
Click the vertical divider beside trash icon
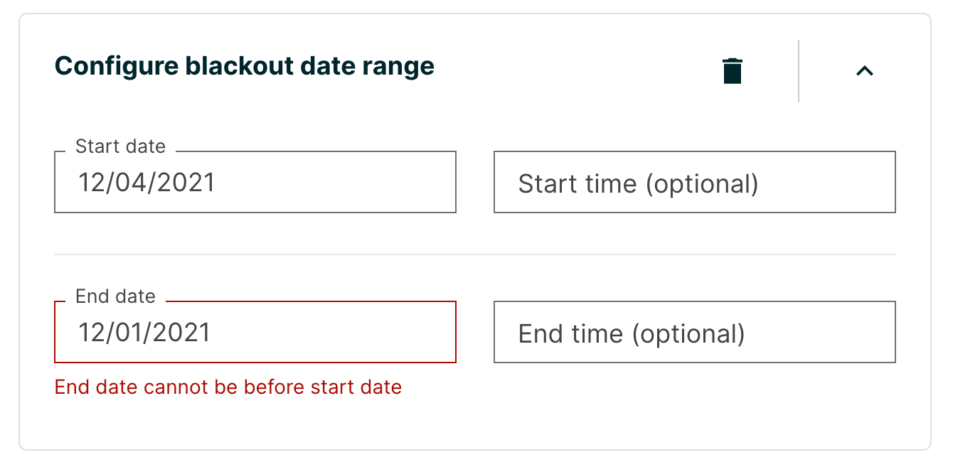coord(799,71)
